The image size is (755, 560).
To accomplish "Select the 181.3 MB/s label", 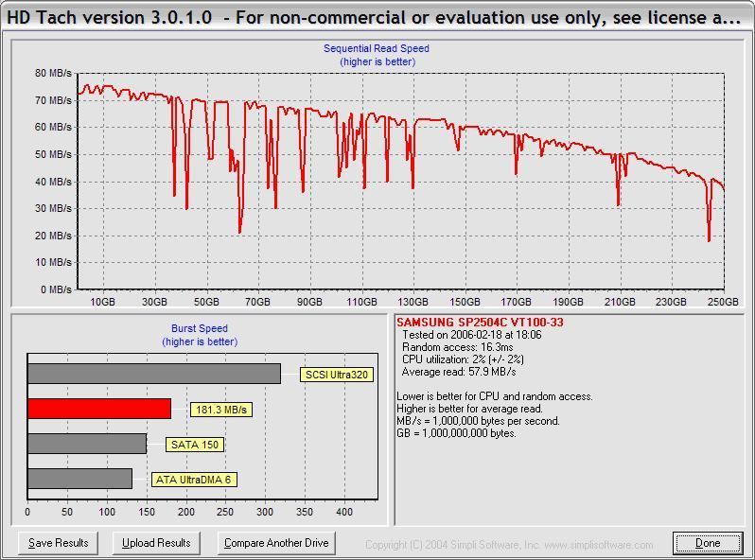I will tap(221, 410).
